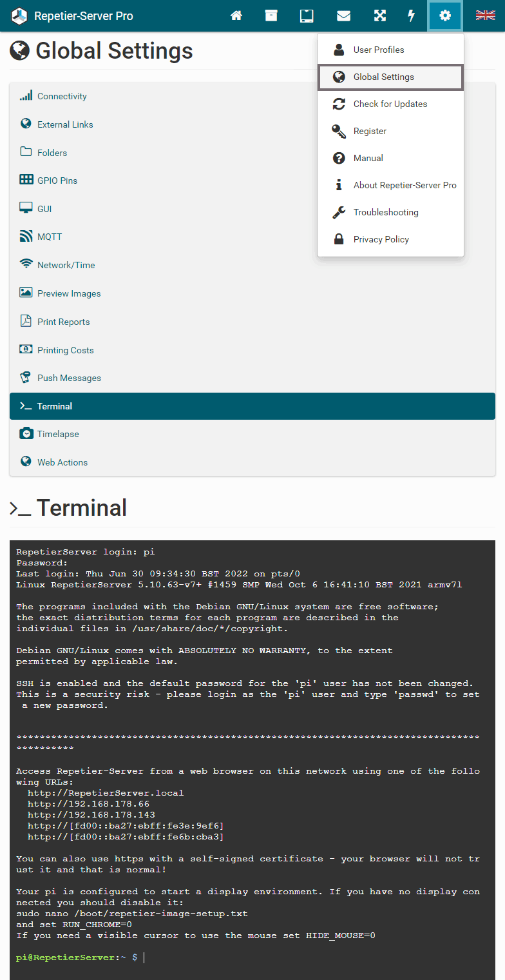This screenshot has height=980, width=505.
Task: Select Troubleshooting from the dropdown menu
Action: (x=385, y=212)
